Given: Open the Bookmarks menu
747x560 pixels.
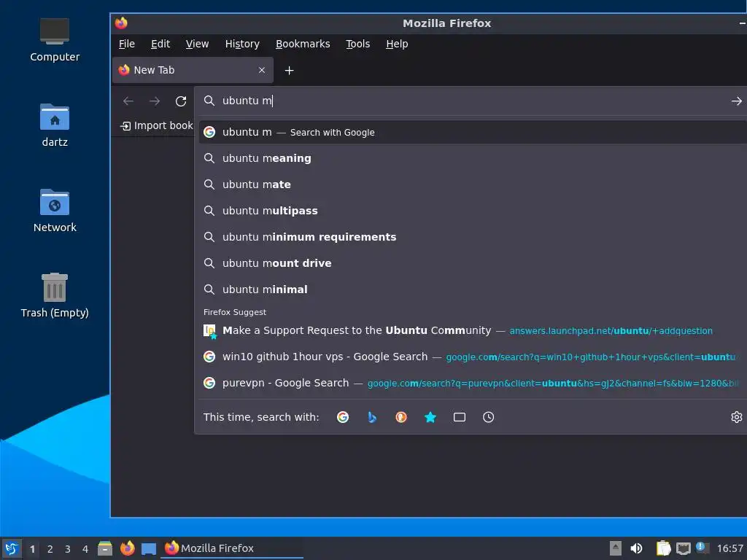Looking at the screenshot, I should coord(303,44).
